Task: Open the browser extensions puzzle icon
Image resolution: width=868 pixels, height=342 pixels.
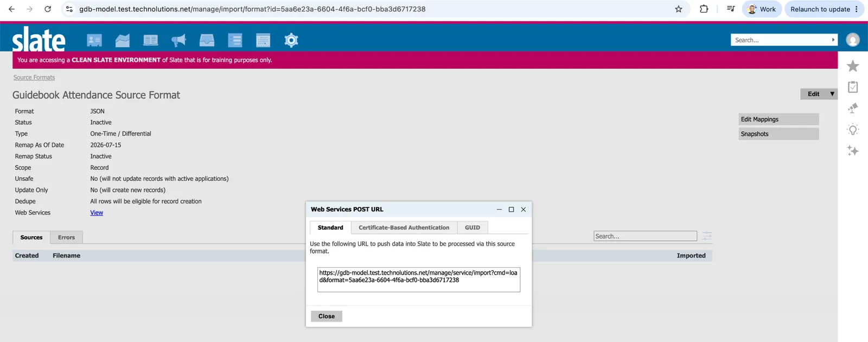Action: click(704, 9)
